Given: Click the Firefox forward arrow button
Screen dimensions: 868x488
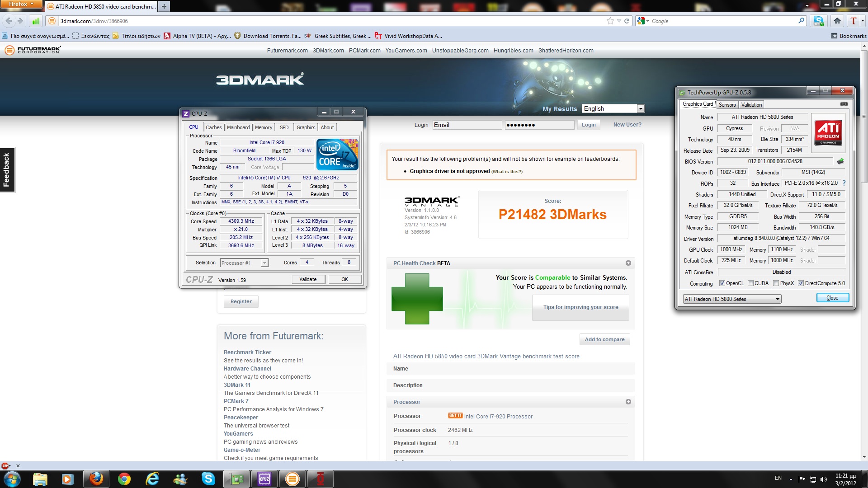Looking at the screenshot, I should click(20, 21).
